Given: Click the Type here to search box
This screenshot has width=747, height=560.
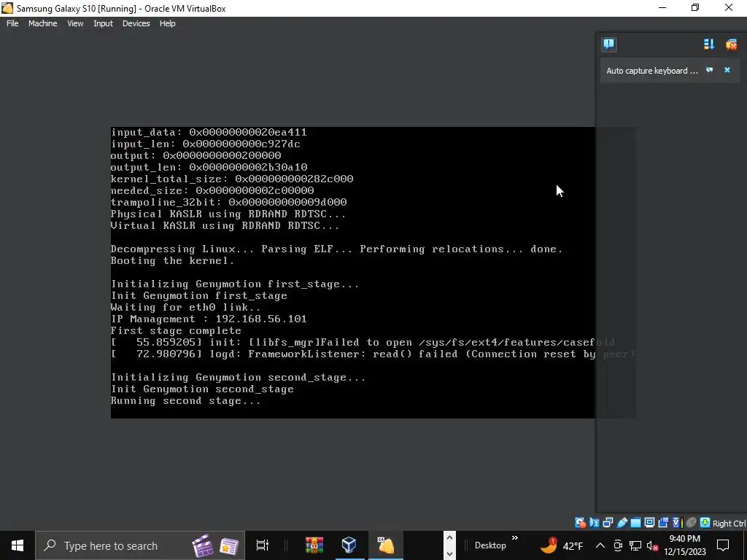Looking at the screenshot, I should click(140, 545).
